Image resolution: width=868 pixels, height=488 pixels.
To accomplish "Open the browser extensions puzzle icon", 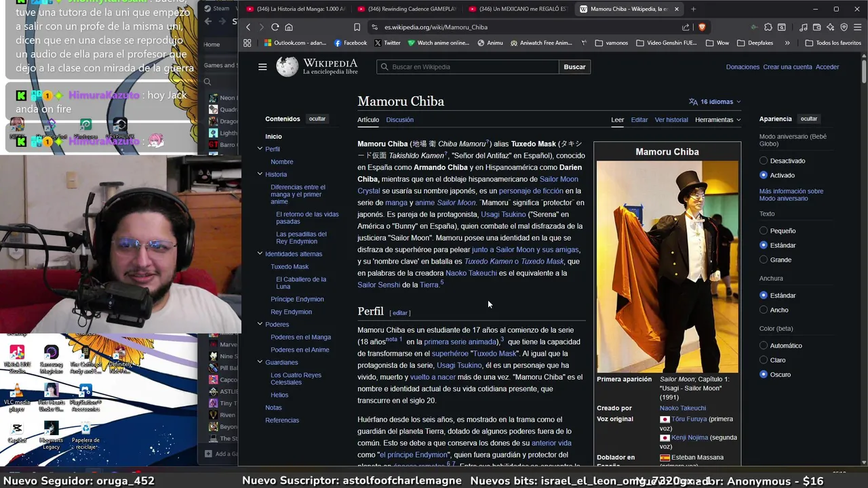I will point(768,27).
